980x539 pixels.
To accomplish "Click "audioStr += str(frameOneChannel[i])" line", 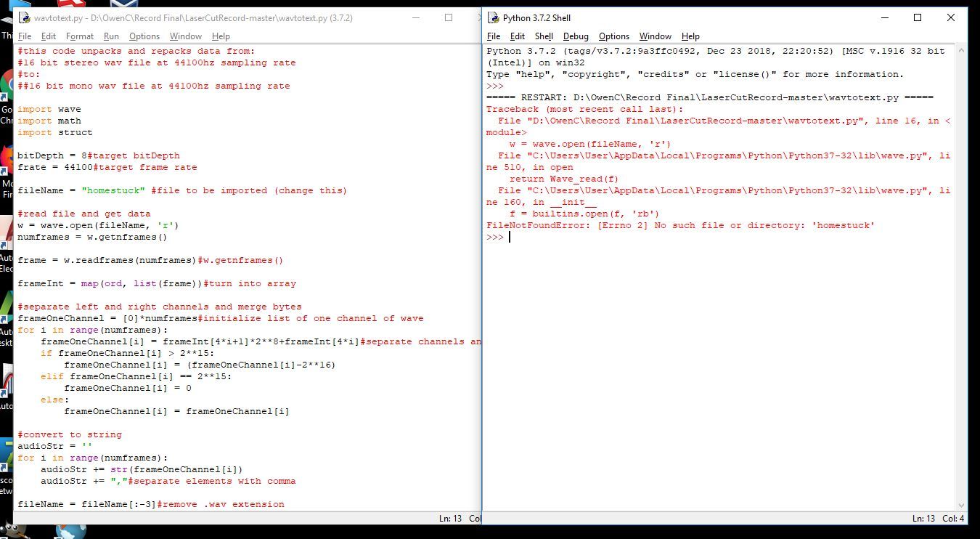I will pyautogui.click(x=142, y=470).
